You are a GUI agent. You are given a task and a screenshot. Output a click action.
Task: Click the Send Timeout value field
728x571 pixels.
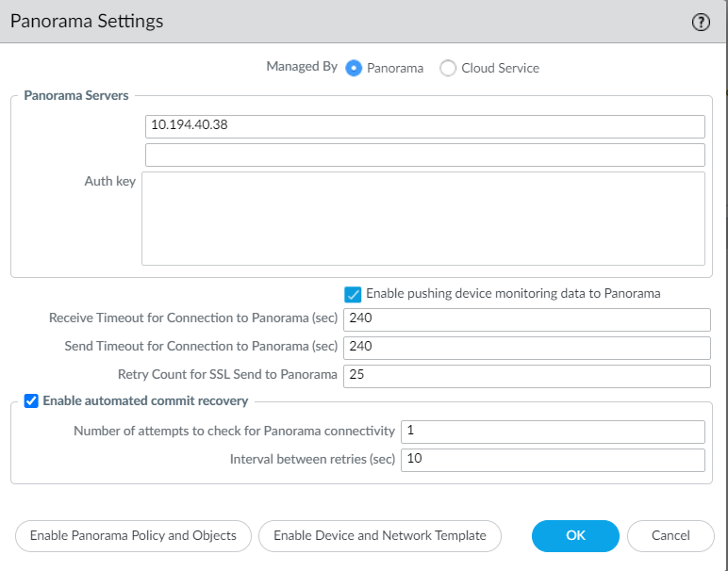click(526, 348)
